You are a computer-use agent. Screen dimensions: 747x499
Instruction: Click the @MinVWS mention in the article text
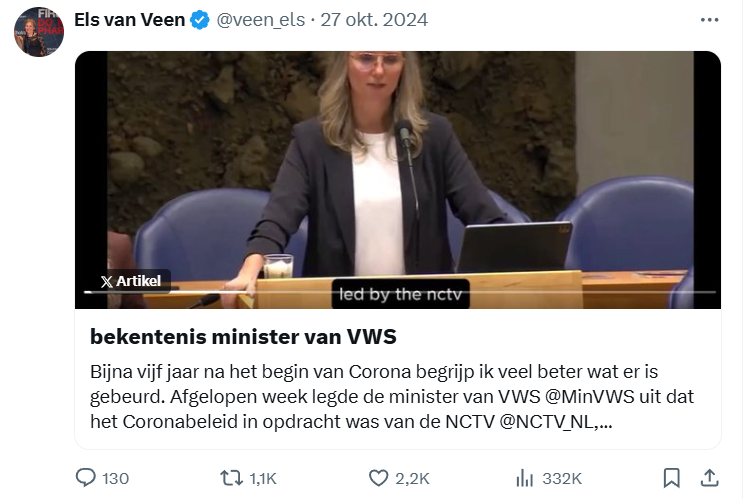(589, 397)
